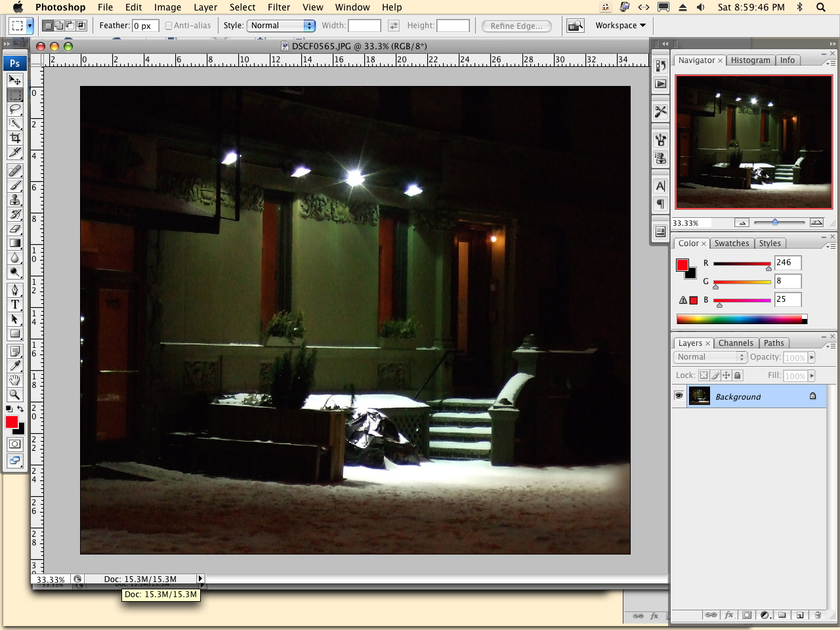Screen dimensions: 840x630
Task: Open the Opacity slider arrow
Action: tap(812, 358)
